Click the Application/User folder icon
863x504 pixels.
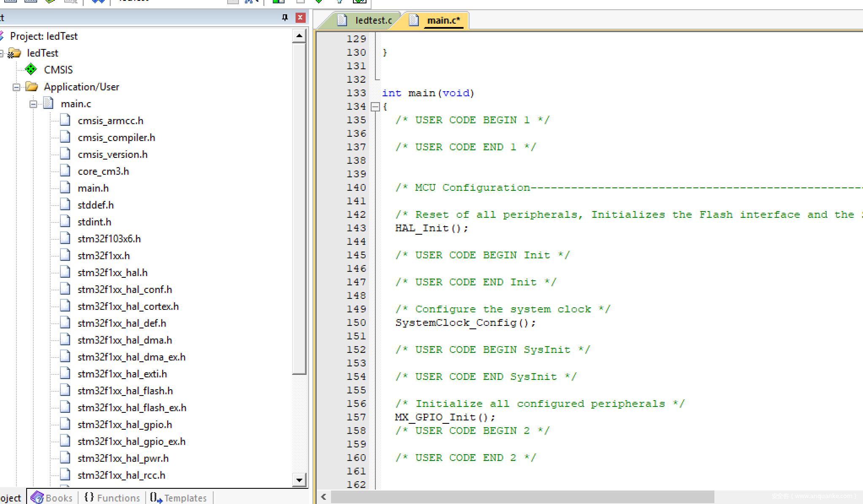pyautogui.click(x=32, y=87)
